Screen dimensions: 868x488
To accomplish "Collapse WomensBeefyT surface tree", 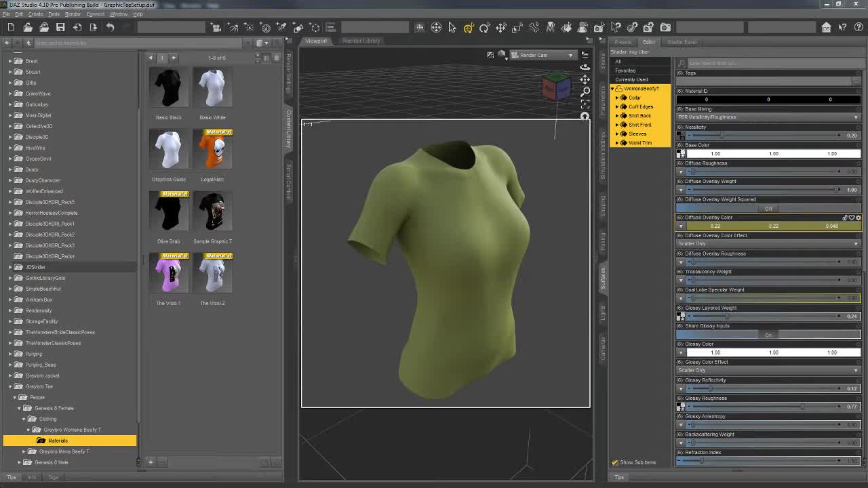I will (612, 89).
